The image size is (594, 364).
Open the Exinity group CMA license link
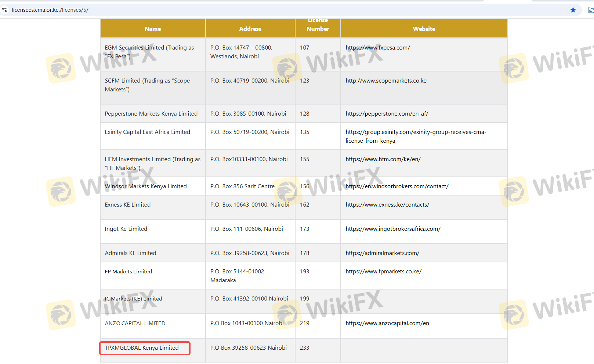416,136
